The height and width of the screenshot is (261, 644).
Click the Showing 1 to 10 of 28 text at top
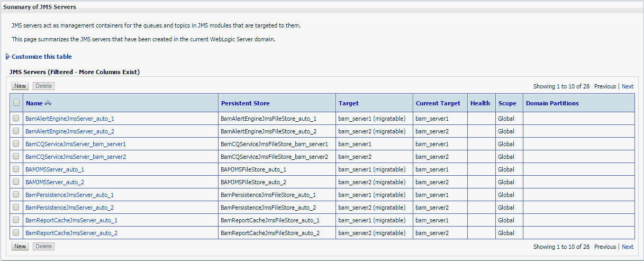[561, 86]
